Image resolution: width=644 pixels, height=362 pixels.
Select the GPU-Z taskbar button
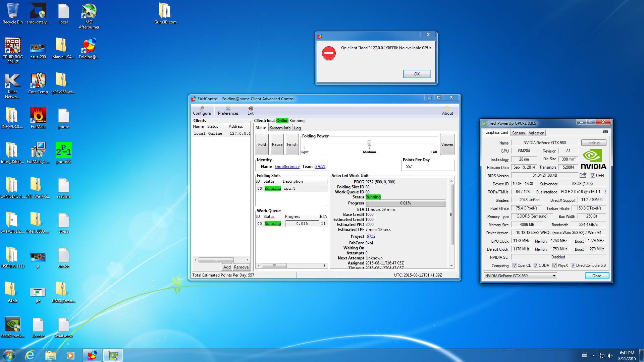(x=113, y=355)
